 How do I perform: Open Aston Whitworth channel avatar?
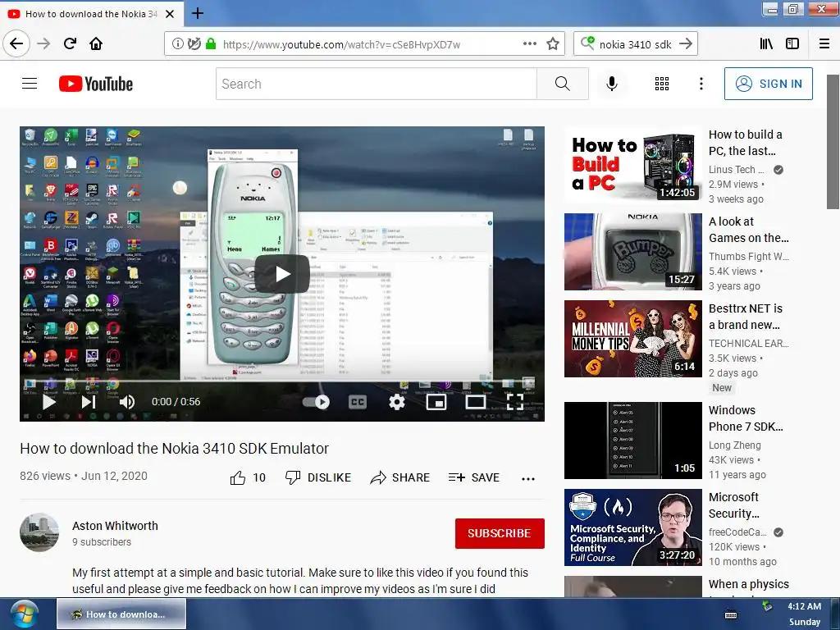39,532
